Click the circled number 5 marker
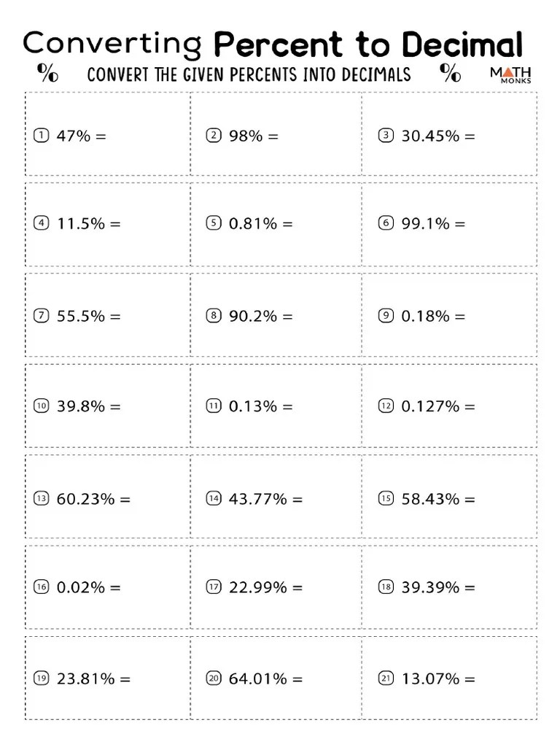Screen dimensions: 560x747 pyautogui.click(x=213, y=224)
